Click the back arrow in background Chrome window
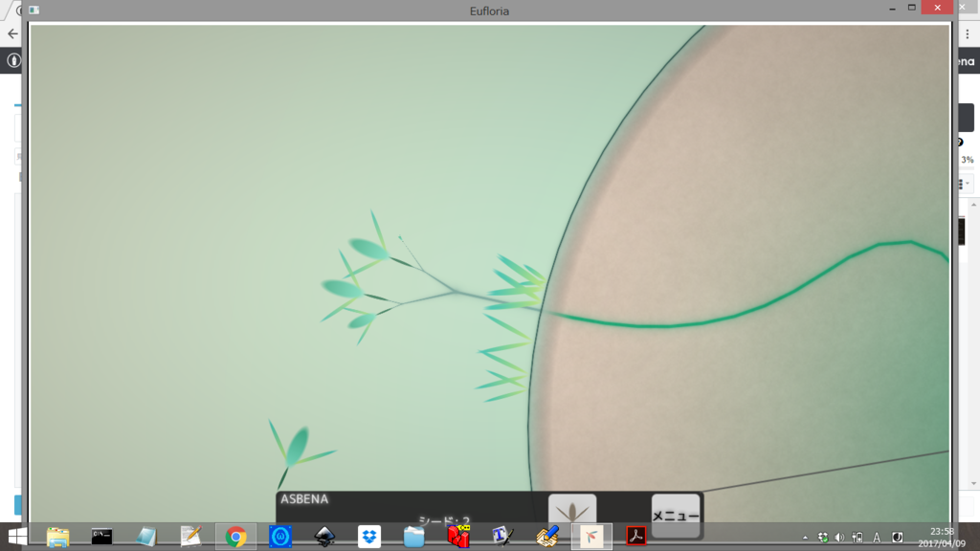The image size is (980, 551). point(12,33)
